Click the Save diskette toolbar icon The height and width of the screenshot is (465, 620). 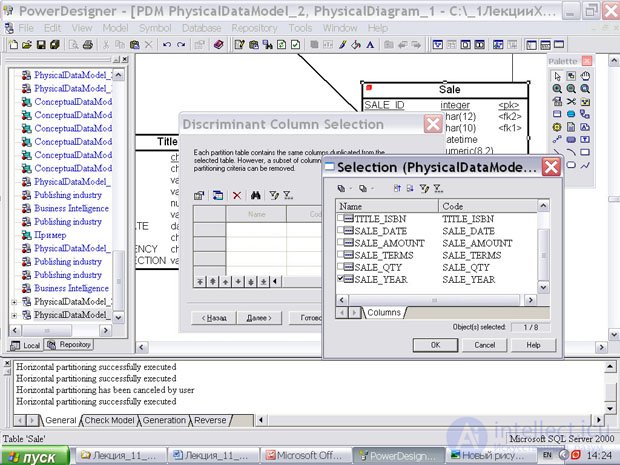click(41, 45)
